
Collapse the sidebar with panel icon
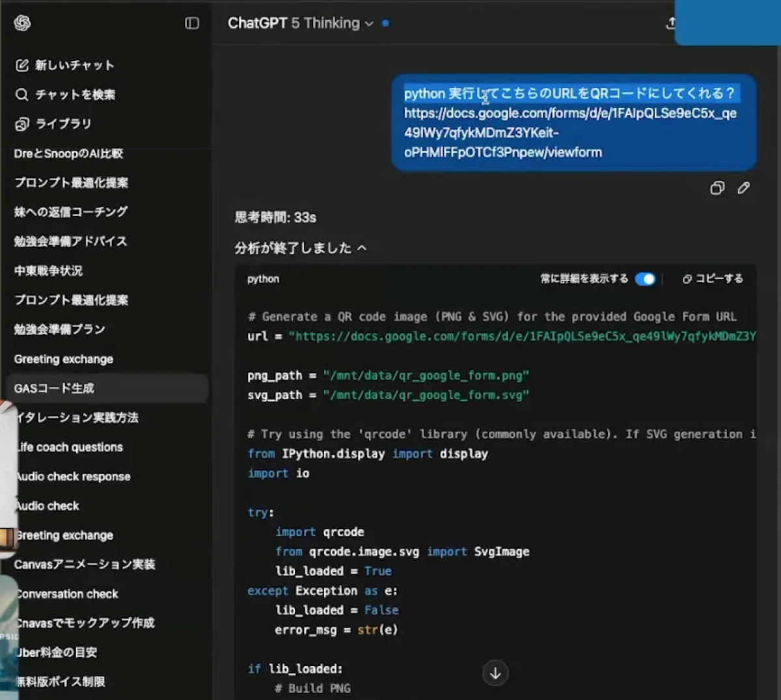pos(192,23)
